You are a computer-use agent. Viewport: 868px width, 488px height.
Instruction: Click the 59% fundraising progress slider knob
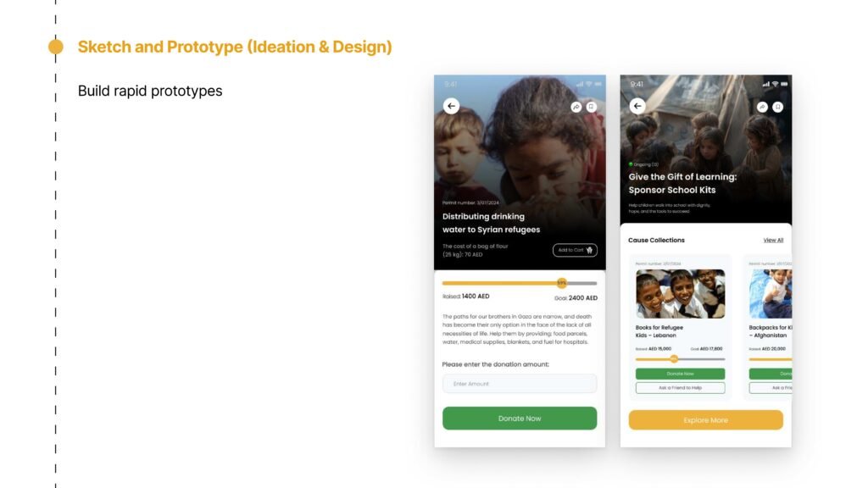561,283
